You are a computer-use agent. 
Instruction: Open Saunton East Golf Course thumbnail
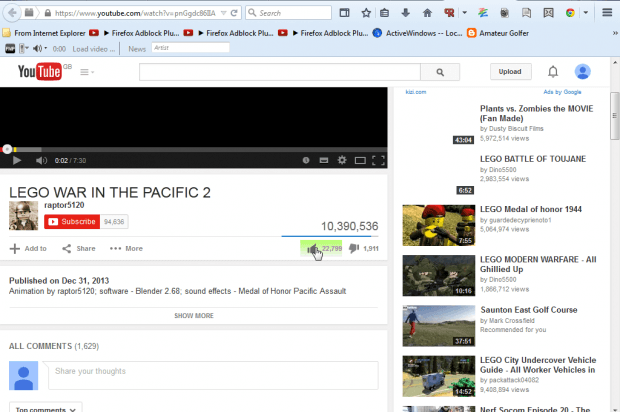[439, 326]
